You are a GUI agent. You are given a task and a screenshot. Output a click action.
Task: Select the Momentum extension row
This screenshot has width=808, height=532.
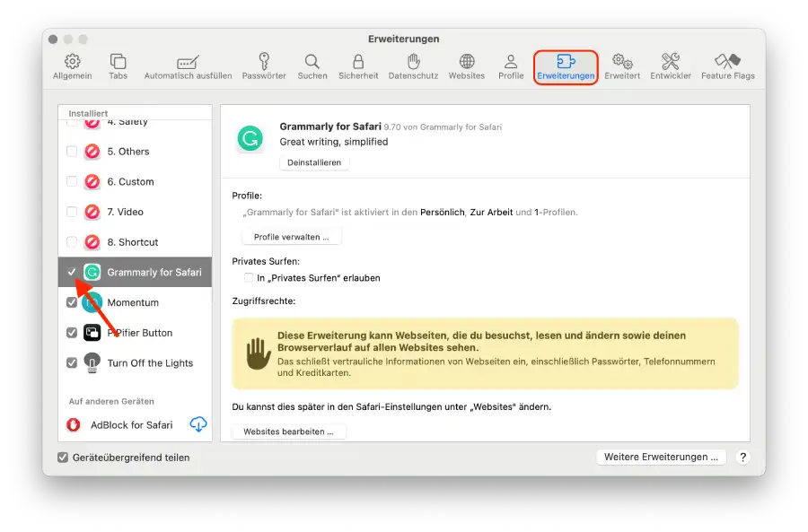[135, 302]
